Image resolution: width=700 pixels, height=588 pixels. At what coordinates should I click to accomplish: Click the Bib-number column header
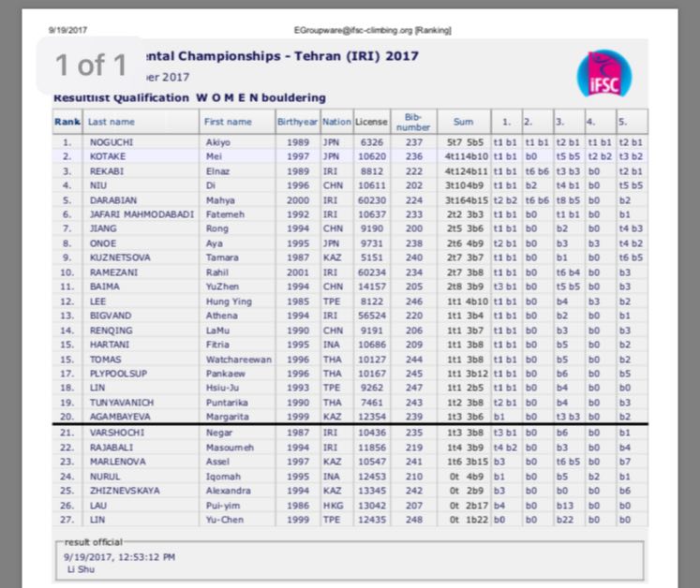point(413,122)
